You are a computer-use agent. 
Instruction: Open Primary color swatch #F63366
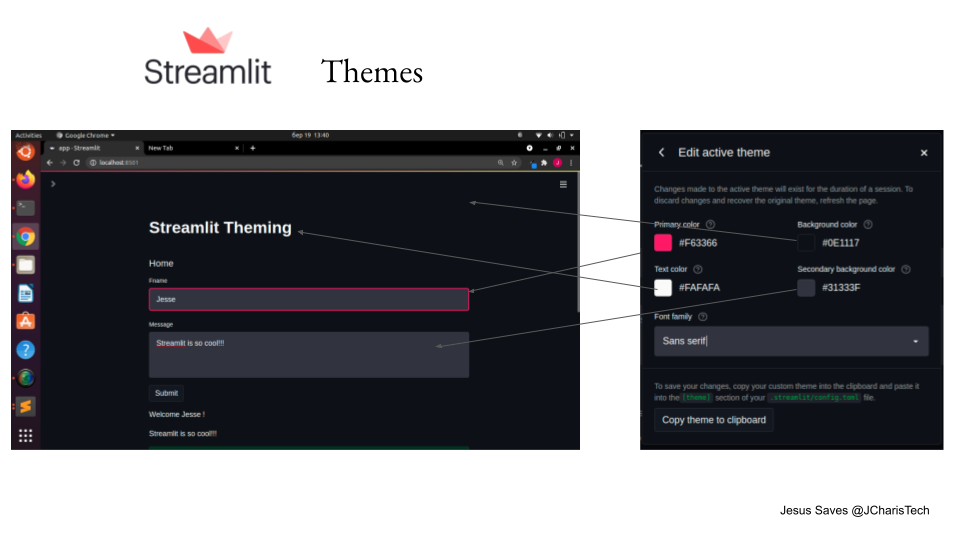[x=663, y=242]
